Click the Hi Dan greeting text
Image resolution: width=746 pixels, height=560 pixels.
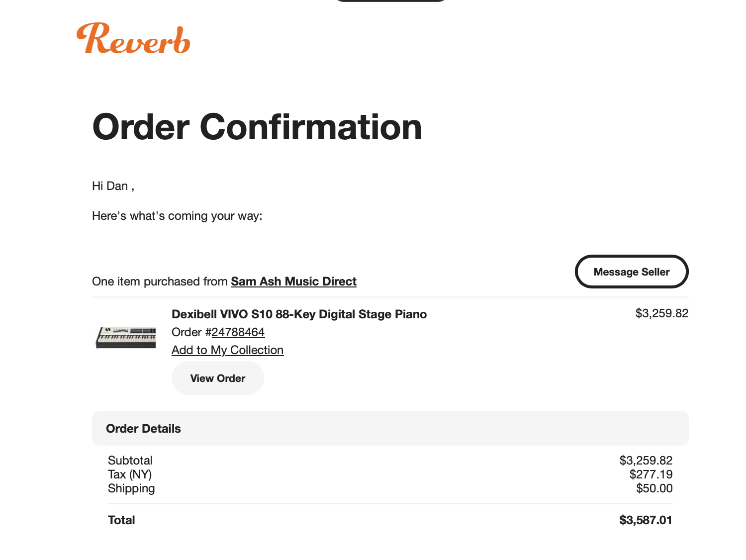[113, 186]
